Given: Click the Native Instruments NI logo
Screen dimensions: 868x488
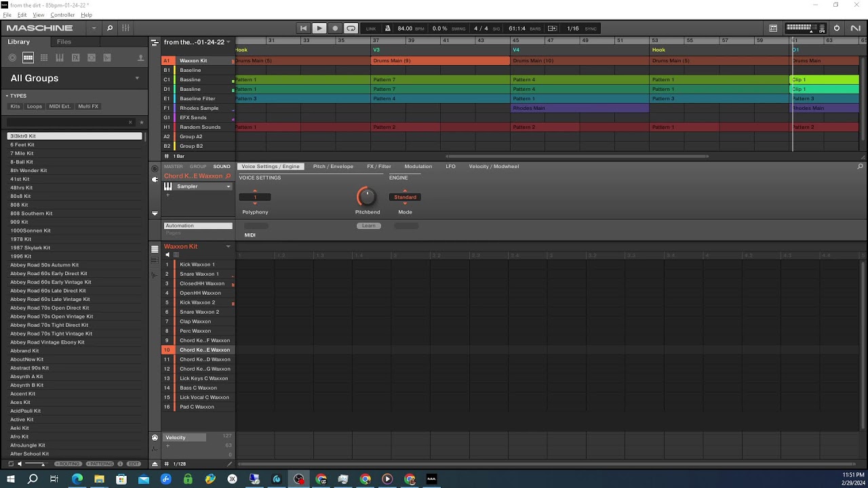Looking at the screenshot, I should click(x=855, y=28).
